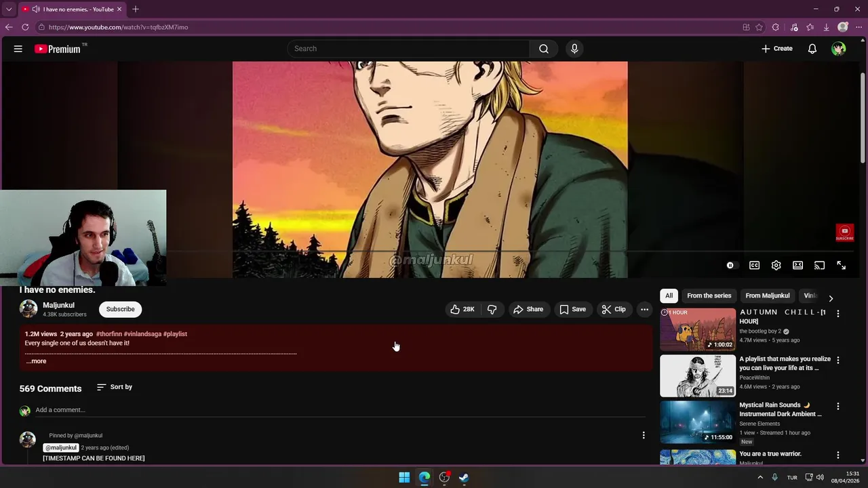Enter fullscreen on the video player
The height and width of the screenshot is (488, 868).
coord(841,266)
